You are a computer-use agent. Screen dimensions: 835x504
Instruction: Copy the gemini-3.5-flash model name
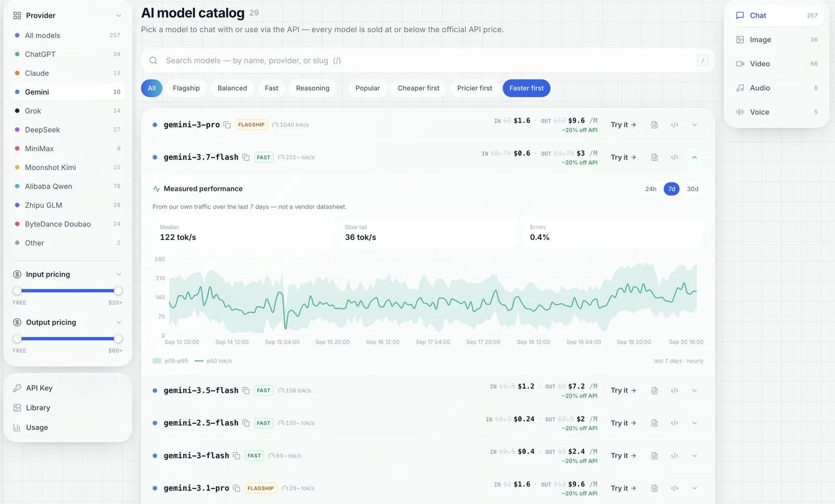[246, 391]
